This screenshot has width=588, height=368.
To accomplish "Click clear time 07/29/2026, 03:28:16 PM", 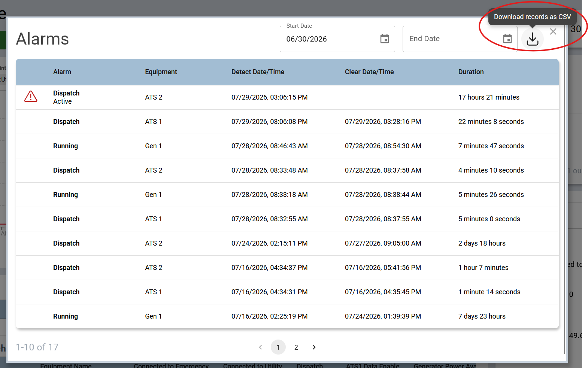I will (383, 122).
